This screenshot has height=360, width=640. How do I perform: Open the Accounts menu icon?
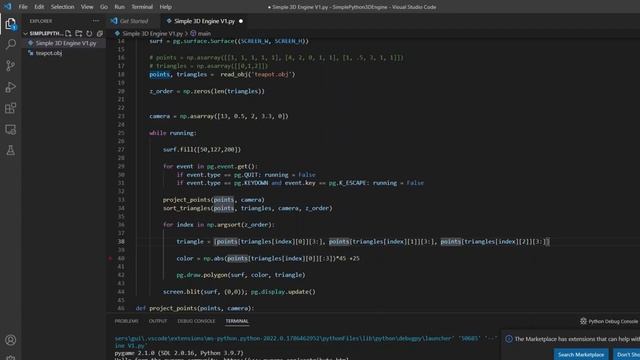click(11, 340)
